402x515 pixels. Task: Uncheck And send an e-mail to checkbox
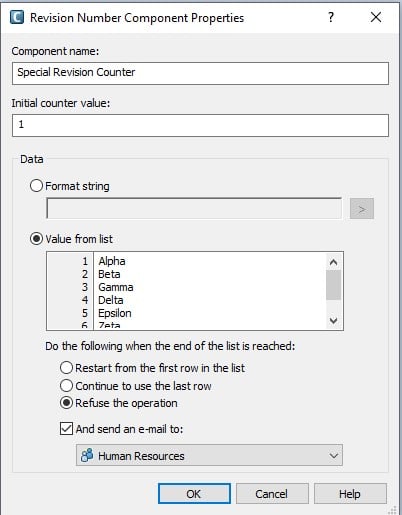point(66,429)
